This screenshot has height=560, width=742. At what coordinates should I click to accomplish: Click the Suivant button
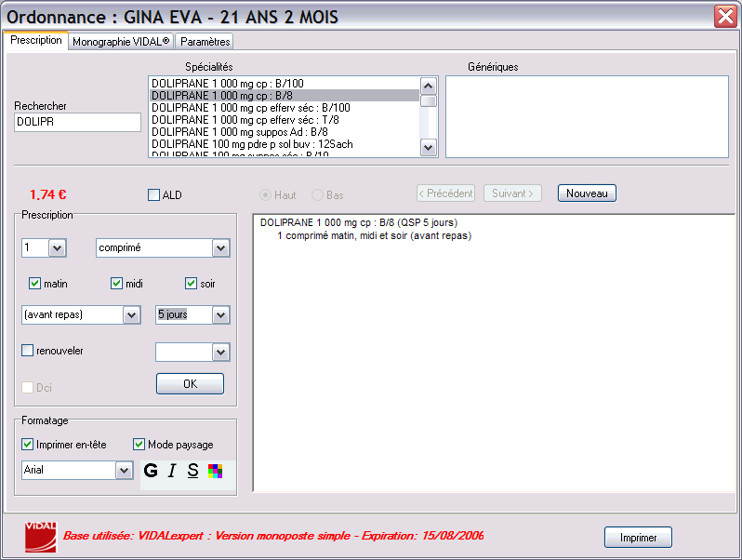(x=512, y=193)
